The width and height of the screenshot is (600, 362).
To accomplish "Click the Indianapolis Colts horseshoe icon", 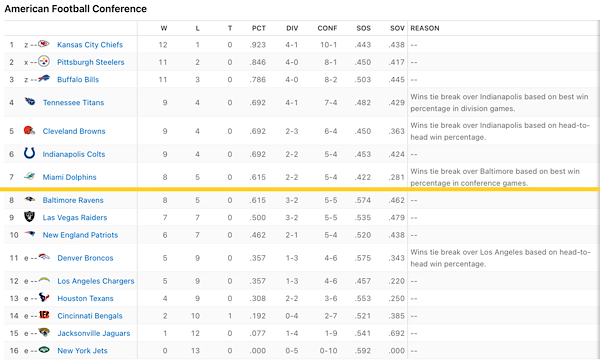I will tap(29, 153).
